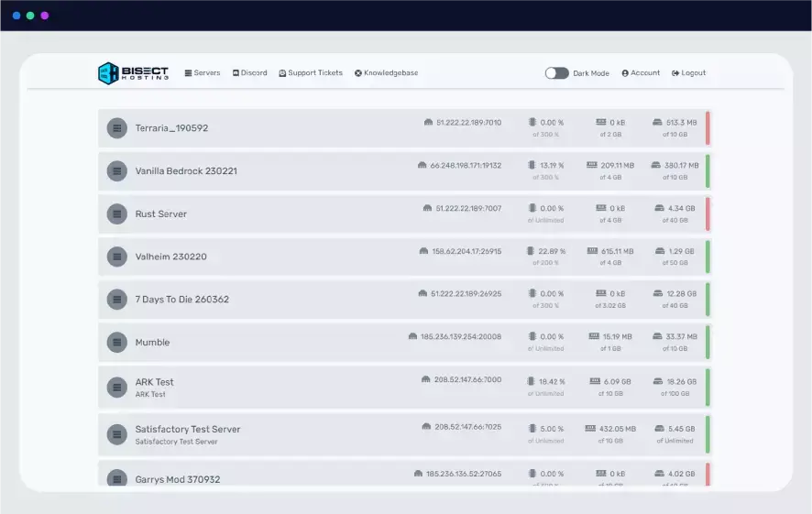The height and width of the screenshot is (514, 812).
Task: Open the Account page
Action: pyautogui.click(x=641, y=73)
